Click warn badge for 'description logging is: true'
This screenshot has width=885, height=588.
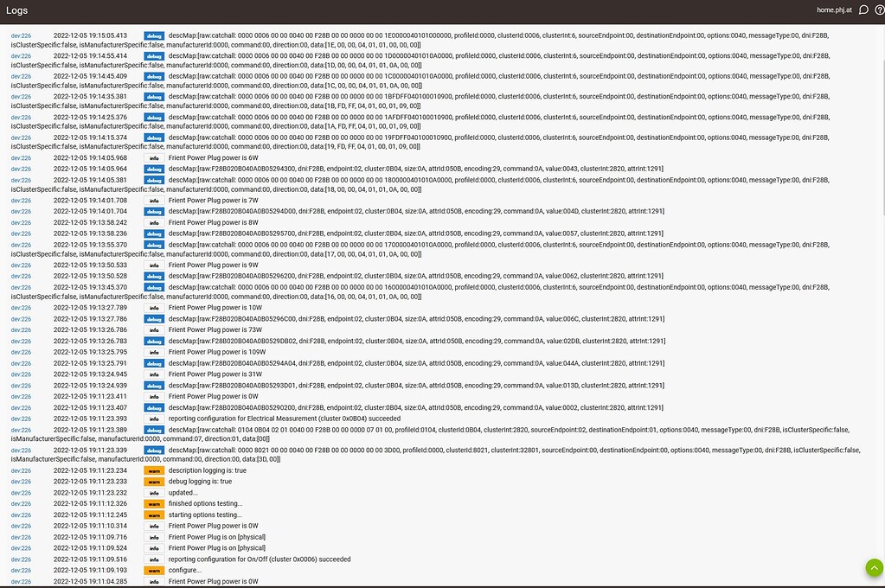(153, 470)
